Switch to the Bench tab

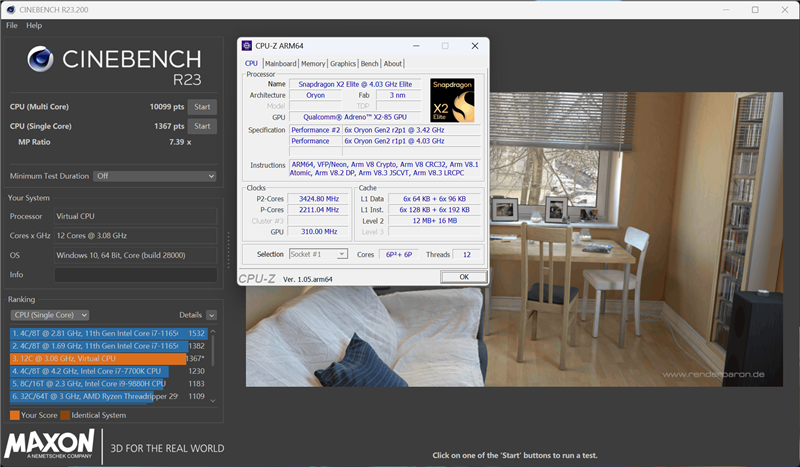coord(369,63)
